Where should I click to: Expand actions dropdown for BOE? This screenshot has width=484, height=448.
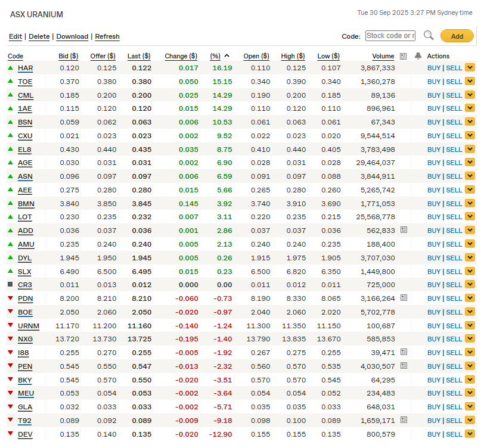(470, 312)
